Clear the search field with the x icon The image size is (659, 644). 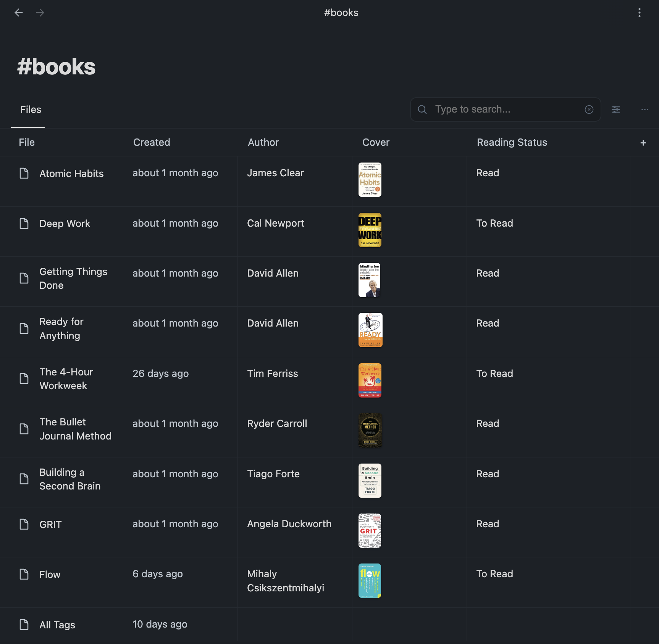click(589, 109)
